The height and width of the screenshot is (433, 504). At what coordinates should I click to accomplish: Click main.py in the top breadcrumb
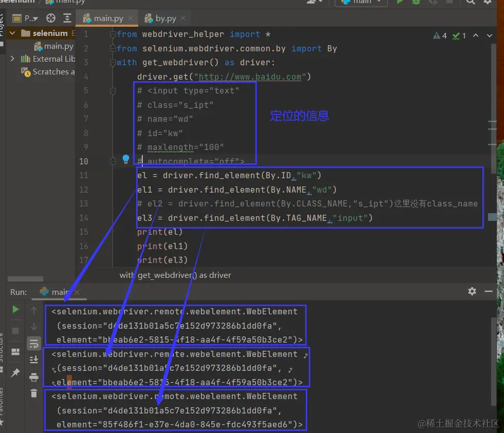pos(66,2)
